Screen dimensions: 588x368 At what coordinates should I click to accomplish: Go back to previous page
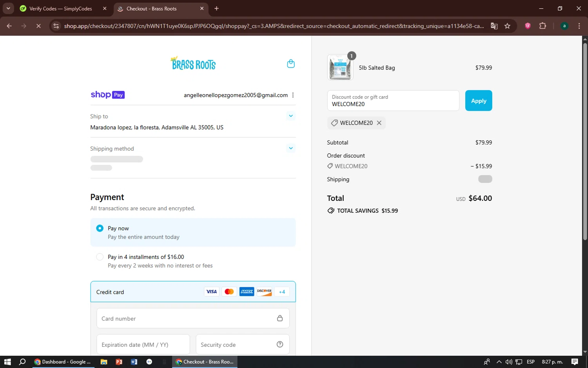click(x=9, y=26)
